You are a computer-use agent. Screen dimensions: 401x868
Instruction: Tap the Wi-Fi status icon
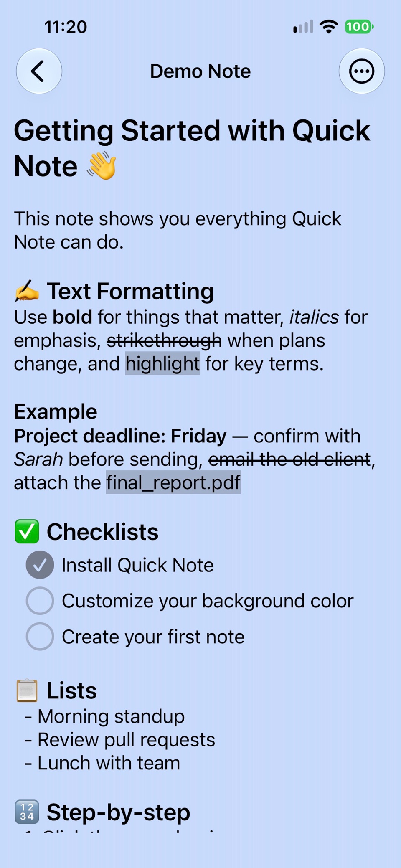[329, 27]
